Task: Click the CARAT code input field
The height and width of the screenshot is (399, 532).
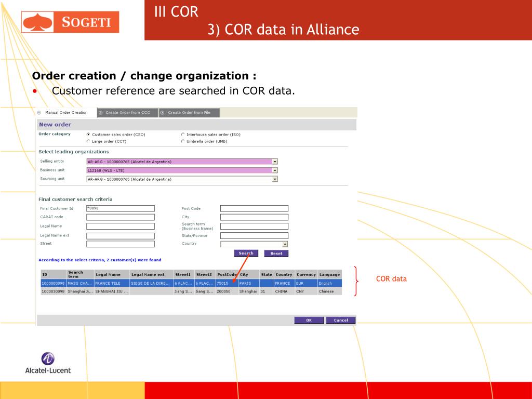Action: [121, 217]
